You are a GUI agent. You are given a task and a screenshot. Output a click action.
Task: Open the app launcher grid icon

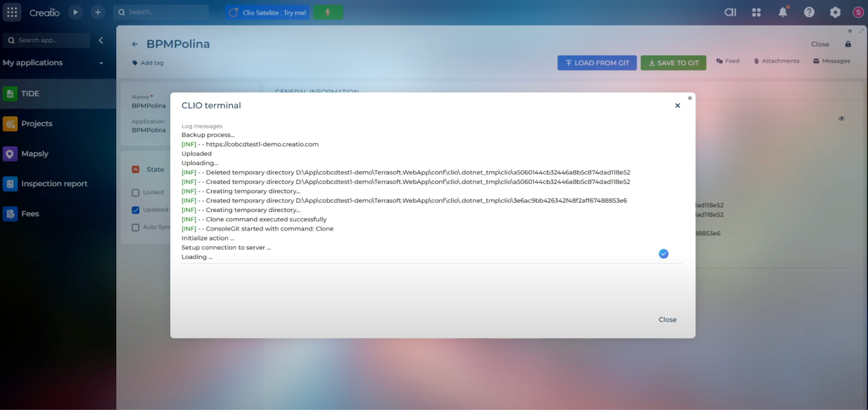point(12,12)
